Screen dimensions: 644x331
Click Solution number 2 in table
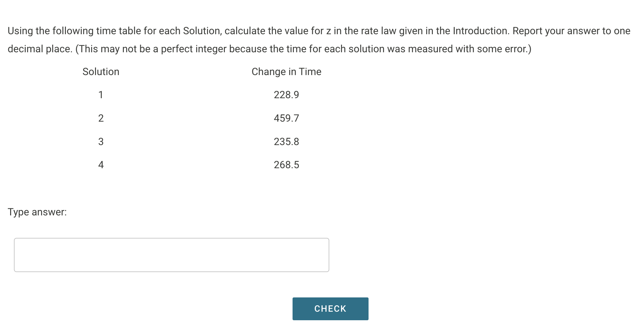(x=101, y=118)
